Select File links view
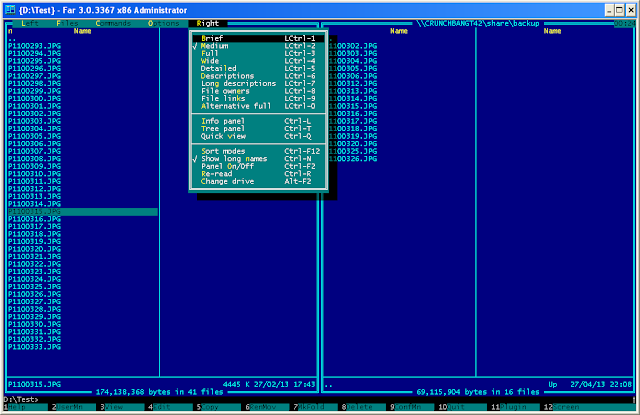 point(258,98)
